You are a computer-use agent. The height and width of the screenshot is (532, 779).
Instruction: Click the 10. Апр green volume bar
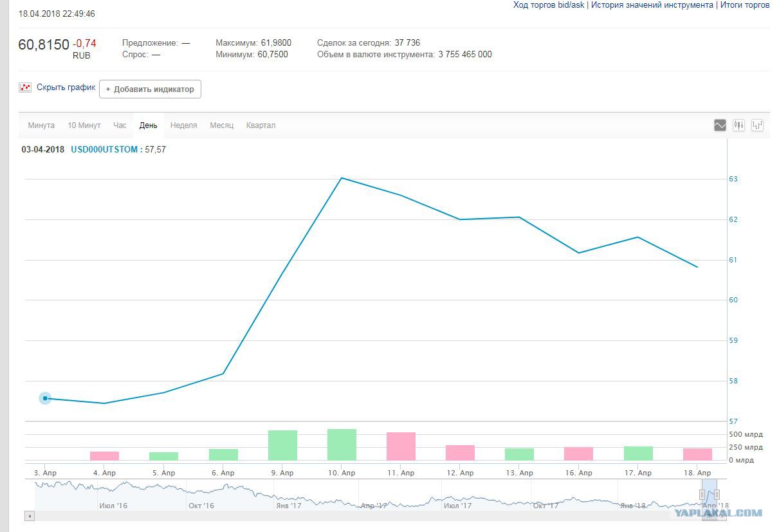pos(342,445)
